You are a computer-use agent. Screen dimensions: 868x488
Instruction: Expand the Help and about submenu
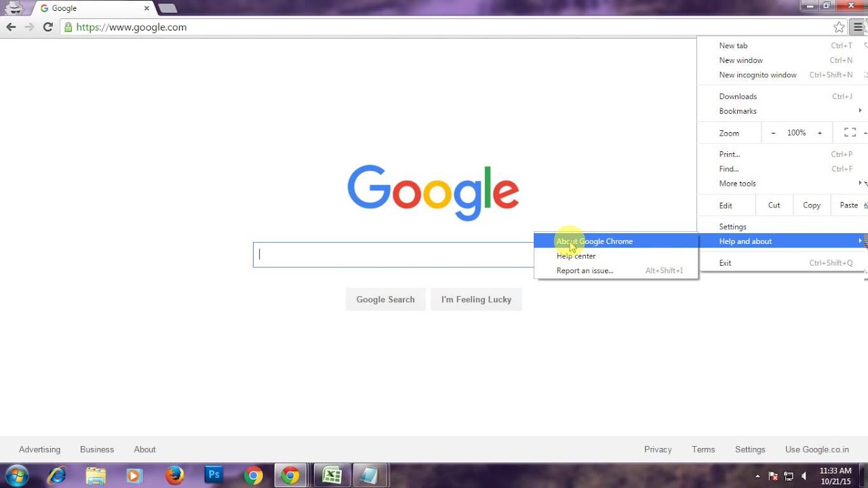(783, 241)
